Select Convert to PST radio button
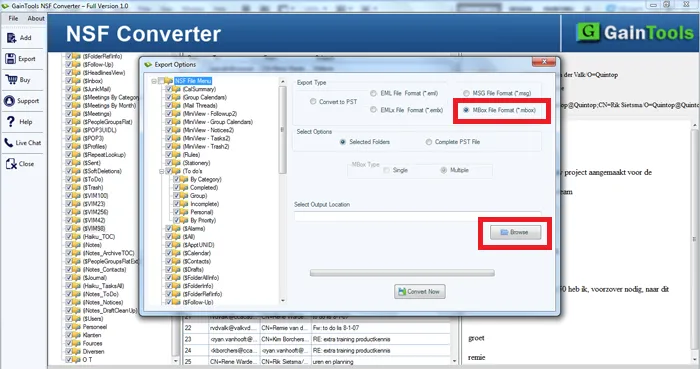 pos(313,102)
